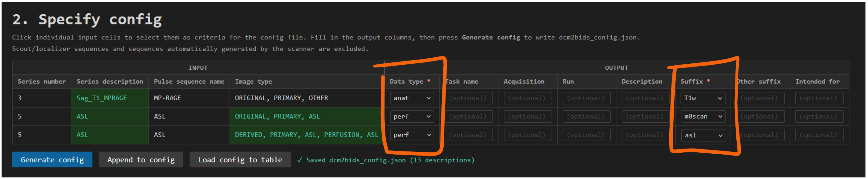Click Load config to table
Screen dimensions: 868x179
tap(240, 160)
